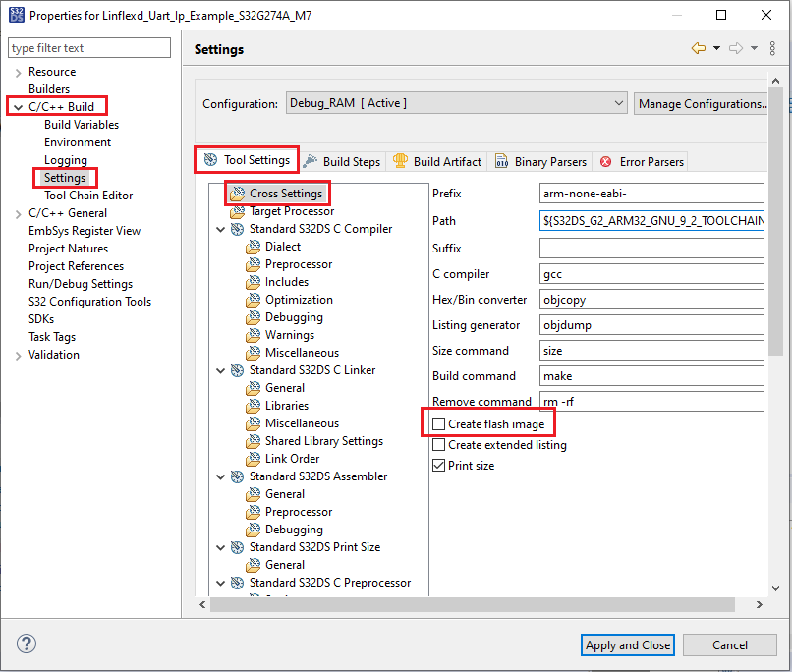Viewport: 792px width, 672px height.
Task: Collapse the Standard S32DS C Compiler node
Action: pos(221,230)
